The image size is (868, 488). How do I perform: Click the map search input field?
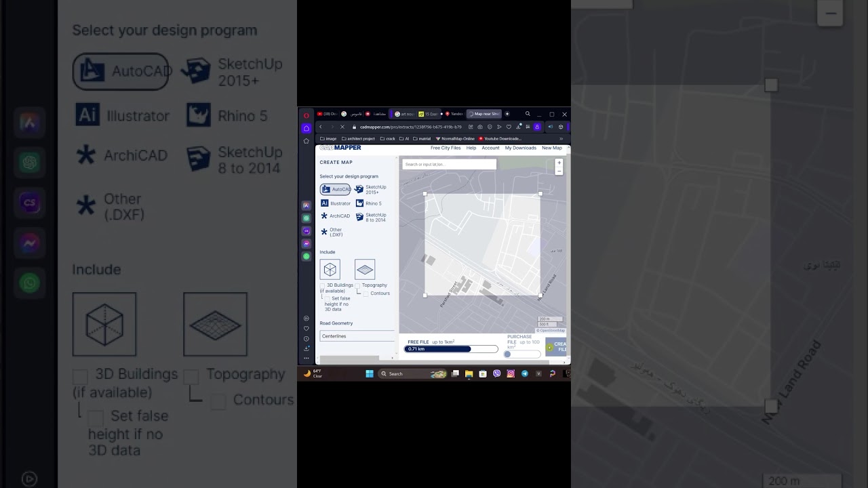[x=450, y=164]
